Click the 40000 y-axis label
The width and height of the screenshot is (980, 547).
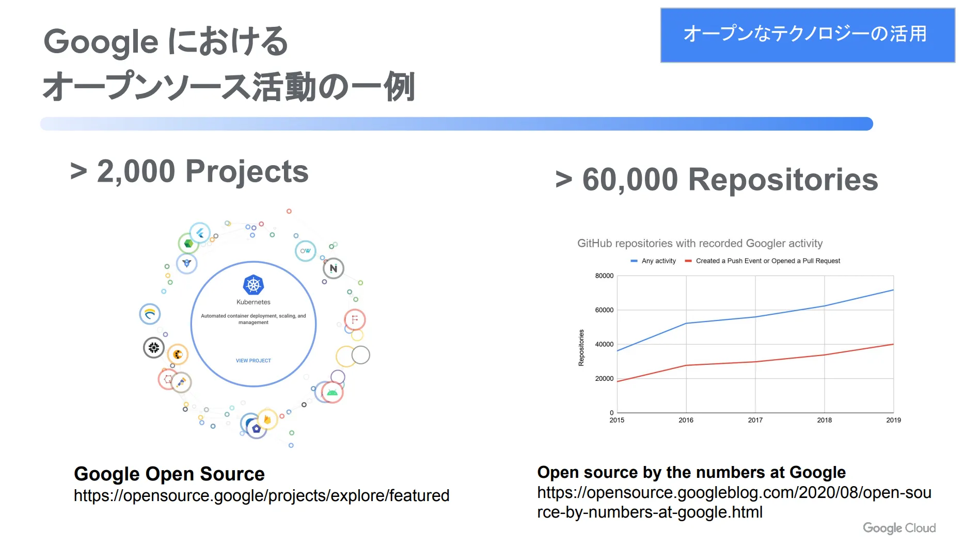coord(604,344)
